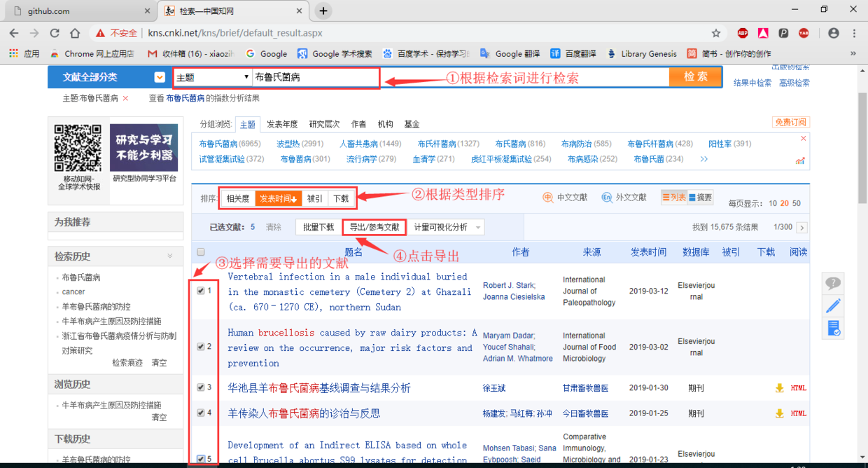Expand the 文献全部分类 dropdown arrow
Viewport: 868px width, 468px height.
159,77
